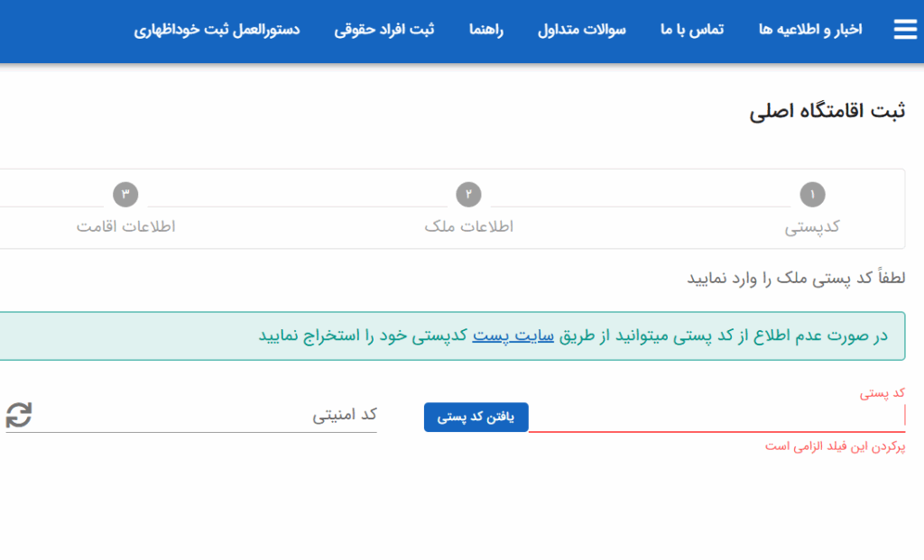Viewport: 924px width, 560px height.
Task: Refresh the security code captcha
Action: [x=19, y=415]
